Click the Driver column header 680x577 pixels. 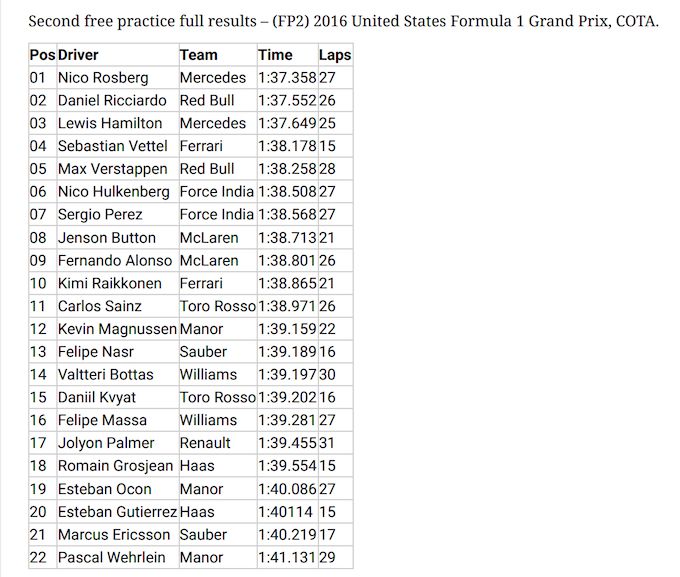[x=79, y=55]
